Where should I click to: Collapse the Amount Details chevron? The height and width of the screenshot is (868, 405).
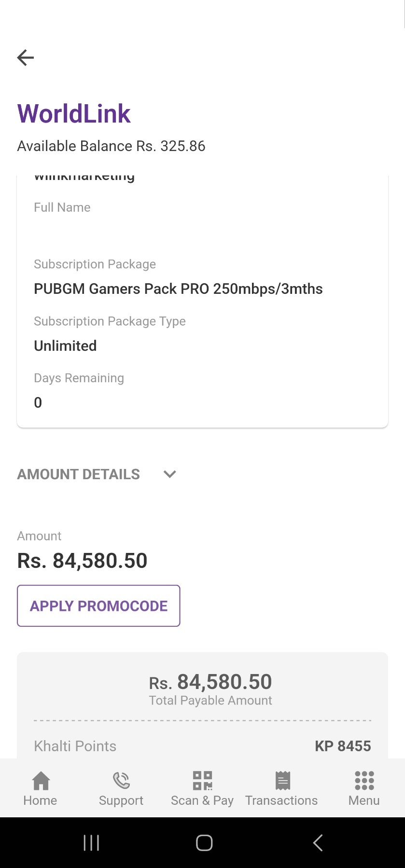click(x=170, y=474)
